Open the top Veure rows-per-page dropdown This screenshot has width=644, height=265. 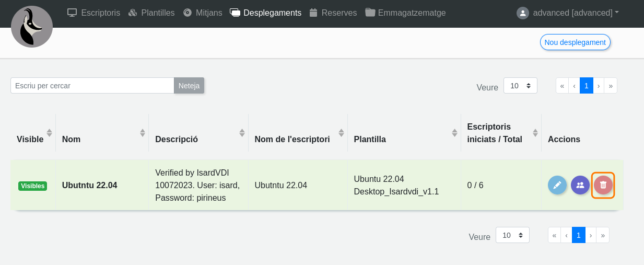(x=520, y=86)
